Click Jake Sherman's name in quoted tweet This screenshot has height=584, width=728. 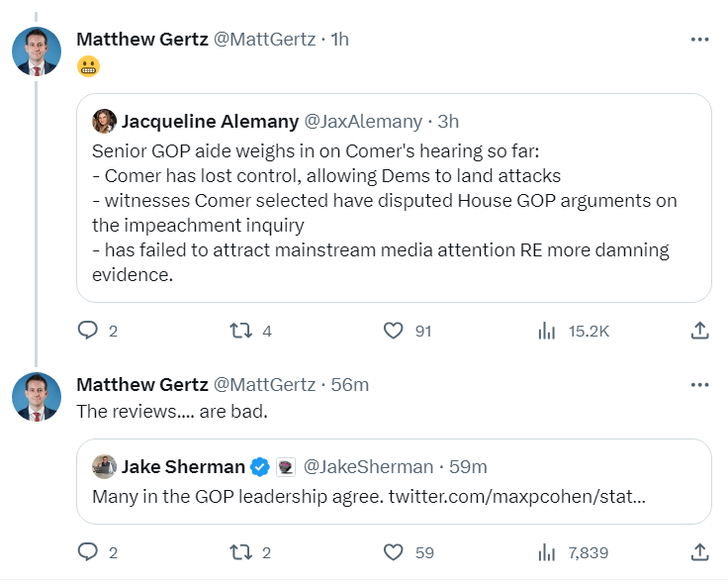(x=183, y=466)
